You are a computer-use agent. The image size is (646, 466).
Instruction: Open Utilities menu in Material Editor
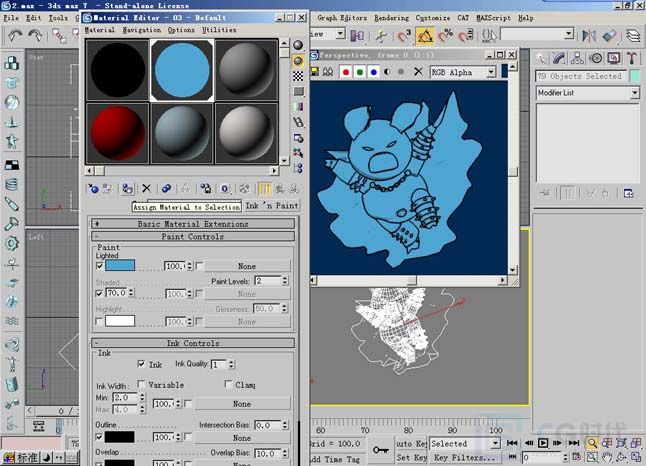[219, 30]
